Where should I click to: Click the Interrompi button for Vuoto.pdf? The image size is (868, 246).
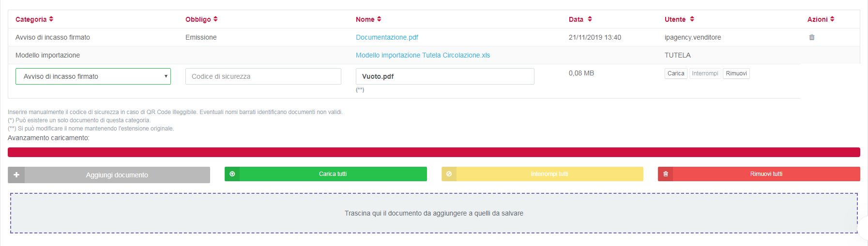coord(705,73)
